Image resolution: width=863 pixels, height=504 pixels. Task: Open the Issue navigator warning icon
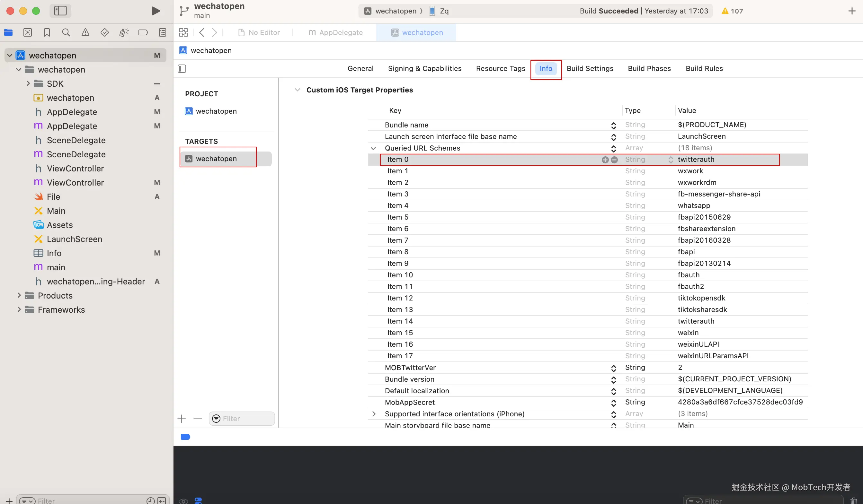coord(85,32)
